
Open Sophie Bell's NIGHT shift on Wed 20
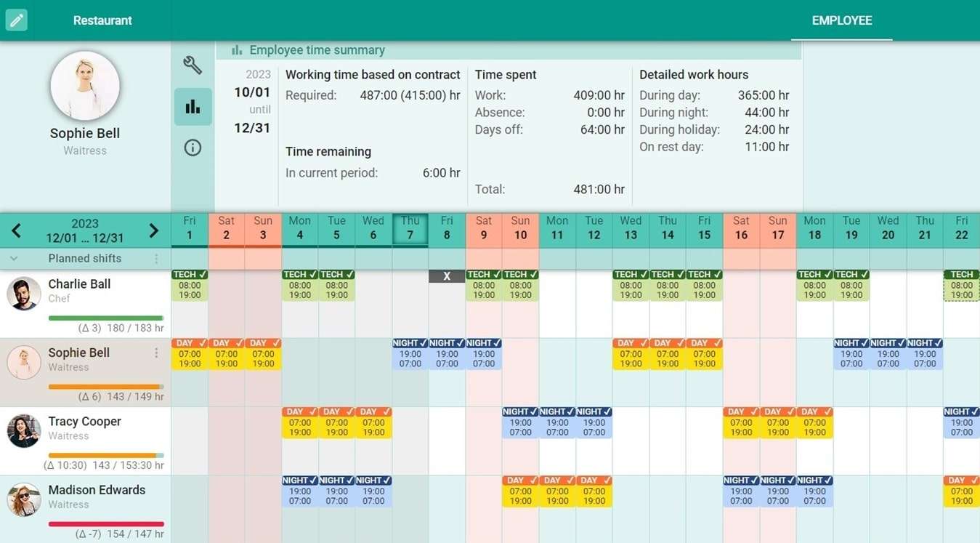(888, 354)
